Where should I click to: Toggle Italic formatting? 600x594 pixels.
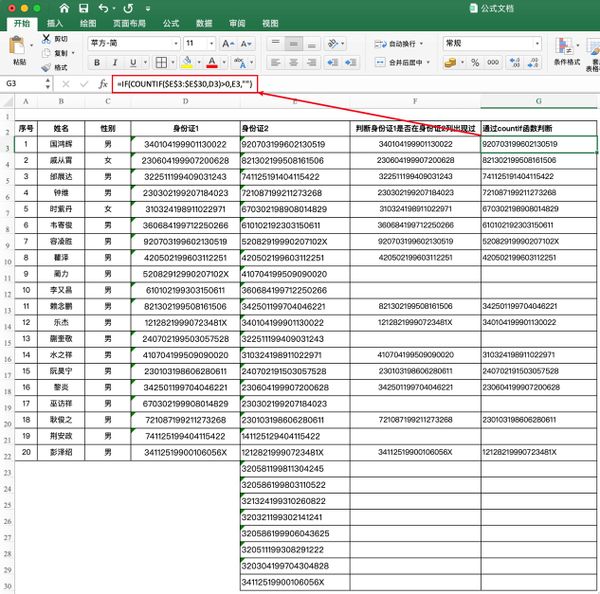(x=112, y=62)
